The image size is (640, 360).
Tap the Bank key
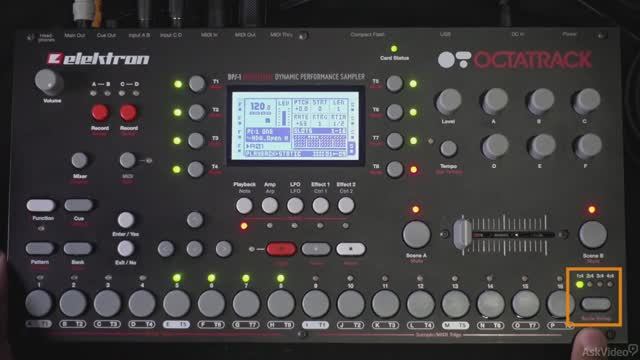pyautogui.click(x=78, y=248)
